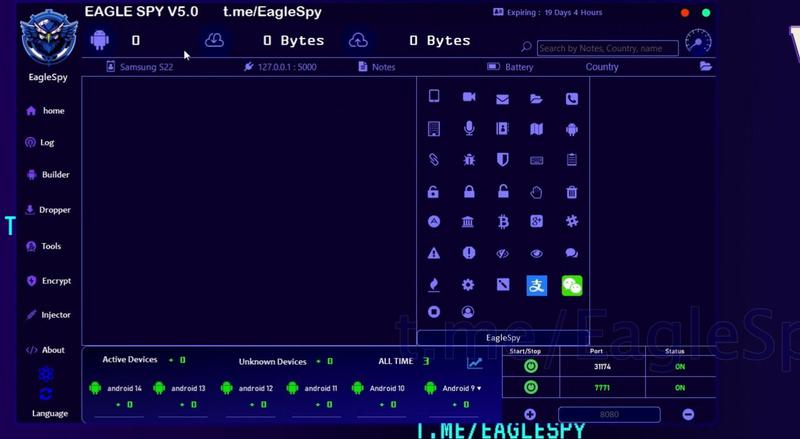This screenshot has width=800, height=439.
Task: Click the plus button to add a port
Action: coord(530,414)
